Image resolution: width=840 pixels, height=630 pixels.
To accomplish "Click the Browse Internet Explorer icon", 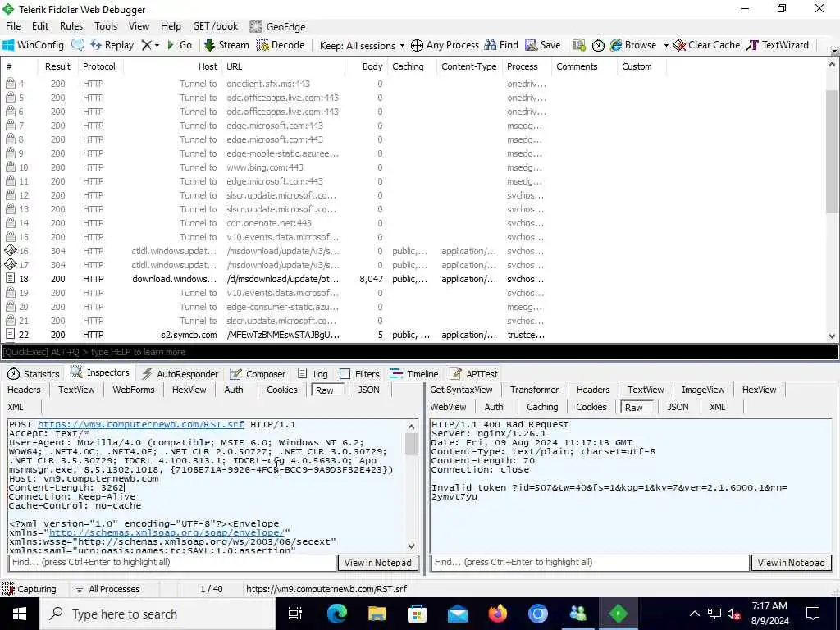I will (616, 46).
